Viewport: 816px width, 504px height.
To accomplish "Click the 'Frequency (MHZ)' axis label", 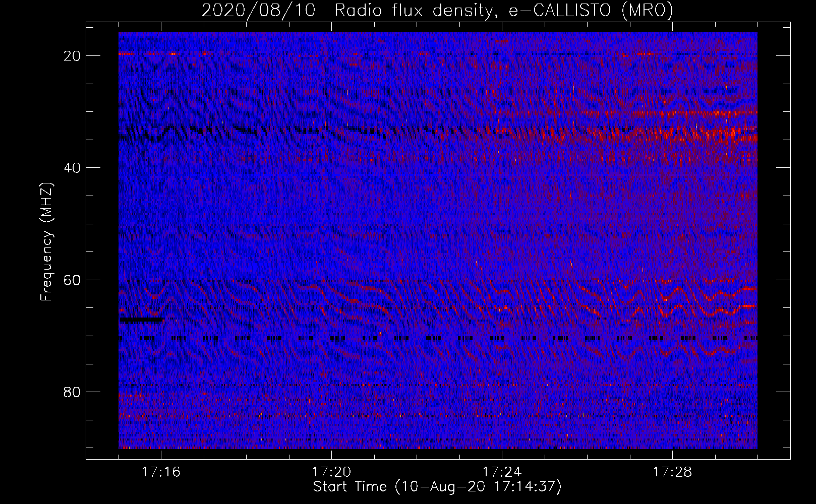I will [x=46, y=242].
